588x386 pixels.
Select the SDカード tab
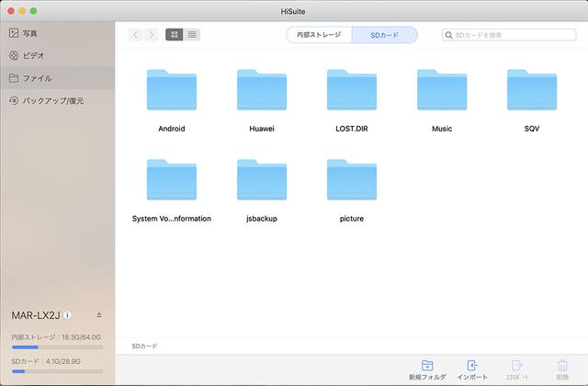click(384, 35)
